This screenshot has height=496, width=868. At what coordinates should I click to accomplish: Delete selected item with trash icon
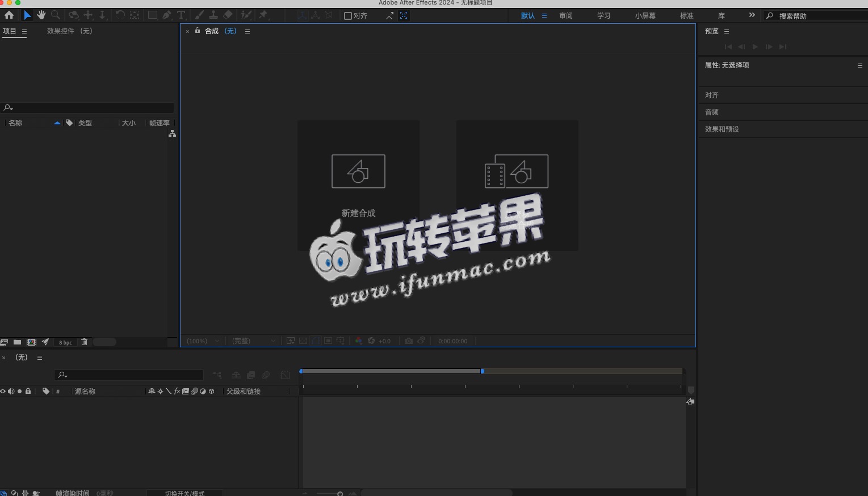(84, 342)
